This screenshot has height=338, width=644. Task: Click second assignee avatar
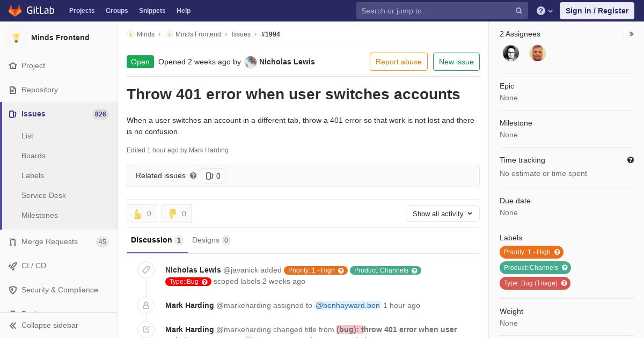click(x=538, y=53)
